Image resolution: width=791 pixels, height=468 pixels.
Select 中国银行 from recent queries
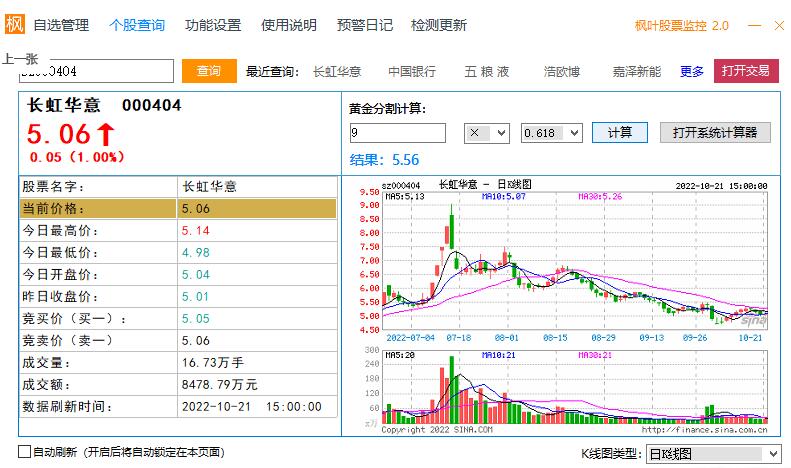(412, 71)
